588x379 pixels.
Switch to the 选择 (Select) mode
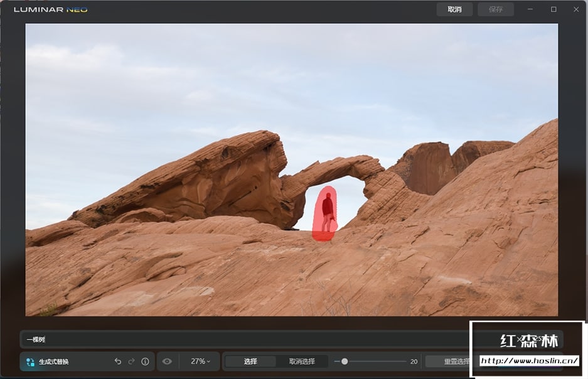point(250,361)
